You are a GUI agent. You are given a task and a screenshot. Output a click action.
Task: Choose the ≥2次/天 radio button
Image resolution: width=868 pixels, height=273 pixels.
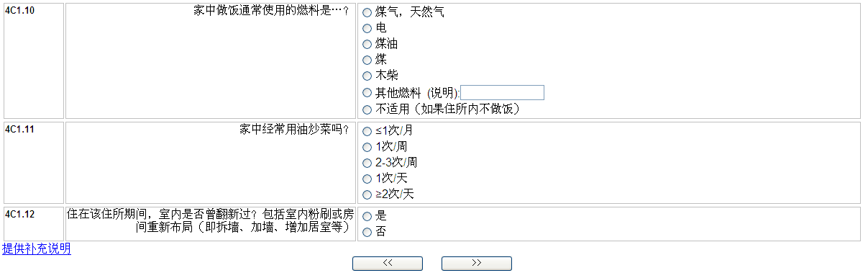tap(367, 194)
